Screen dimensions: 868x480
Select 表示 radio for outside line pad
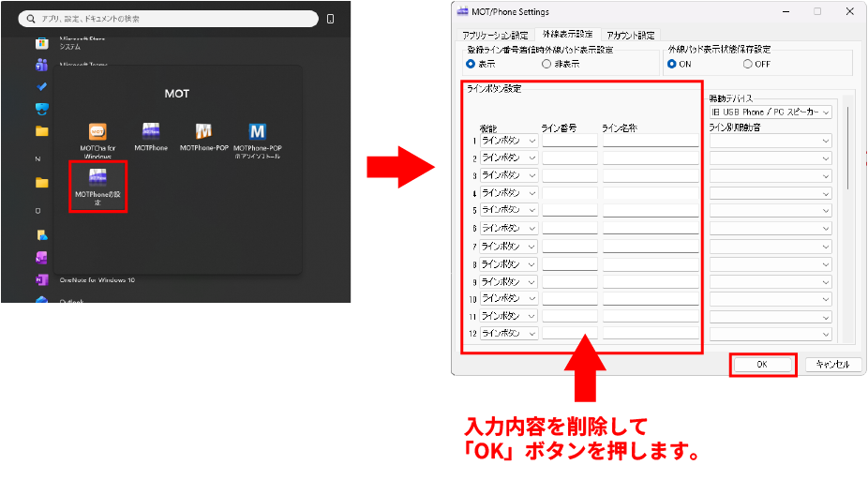coord(471,65)
